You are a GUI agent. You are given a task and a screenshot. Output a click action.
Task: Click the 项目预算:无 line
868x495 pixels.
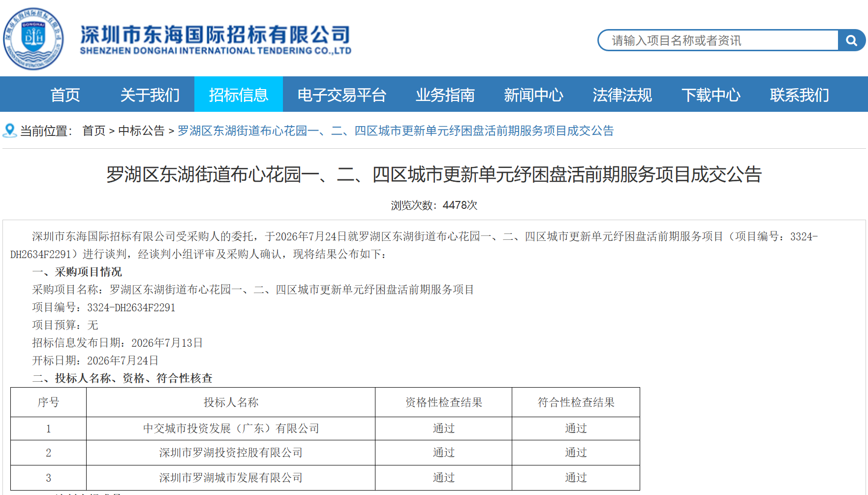point(65,325)
